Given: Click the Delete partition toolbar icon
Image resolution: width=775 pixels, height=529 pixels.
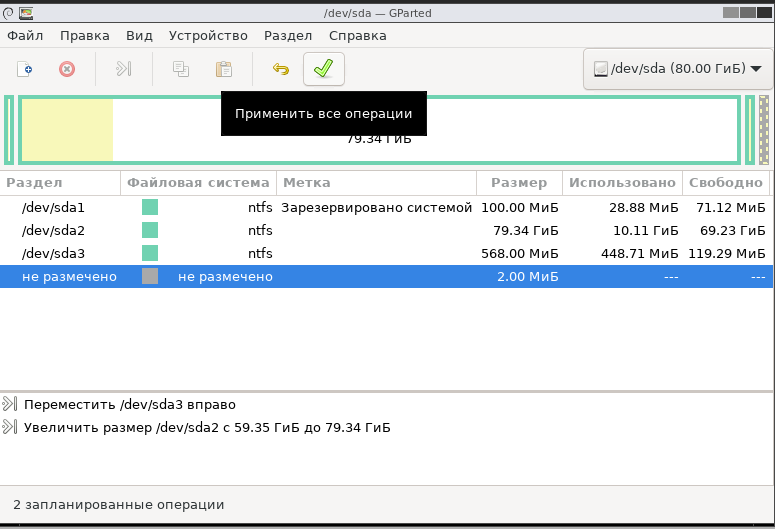Looking at the screenshot, I should pos(66,69).
